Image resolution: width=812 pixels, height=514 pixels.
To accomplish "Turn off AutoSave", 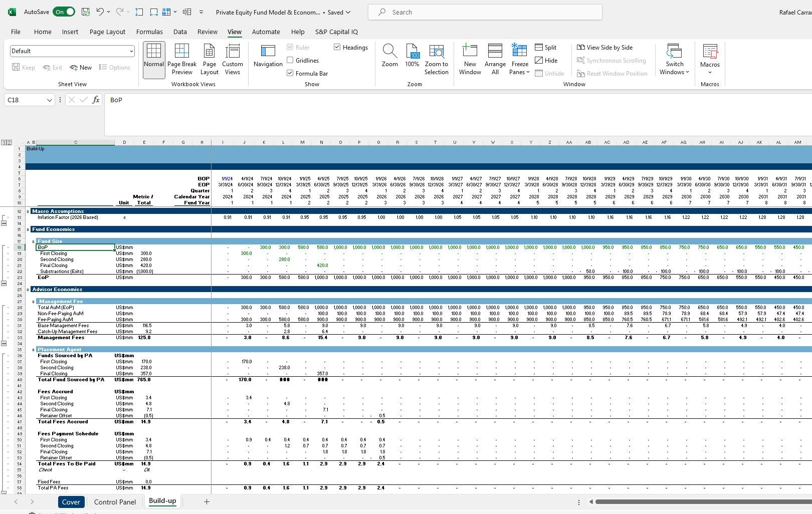I will 64,12.
